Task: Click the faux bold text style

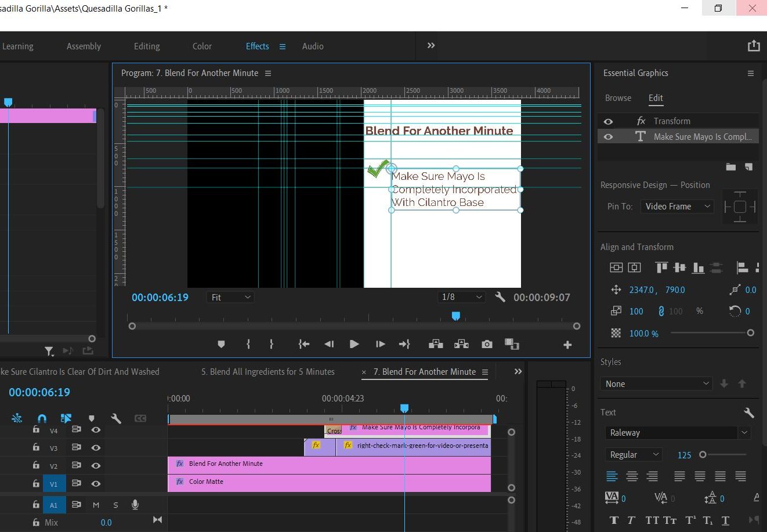Action: tap(614, 520)
